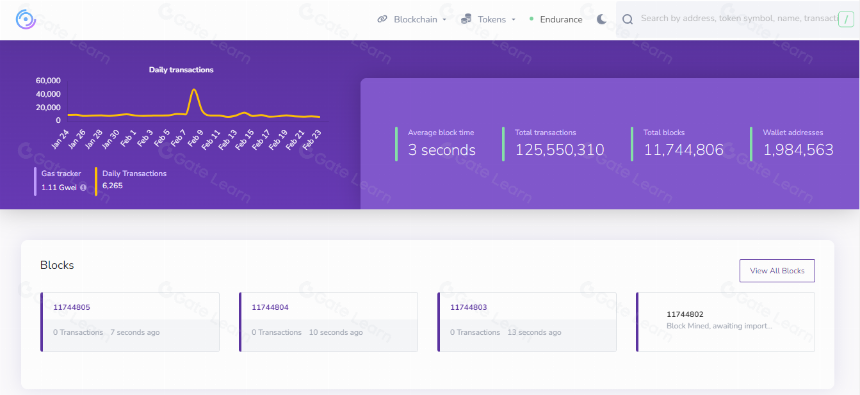860x395 pixels.
Task: Open block 11744803 link
Action: 468,307
